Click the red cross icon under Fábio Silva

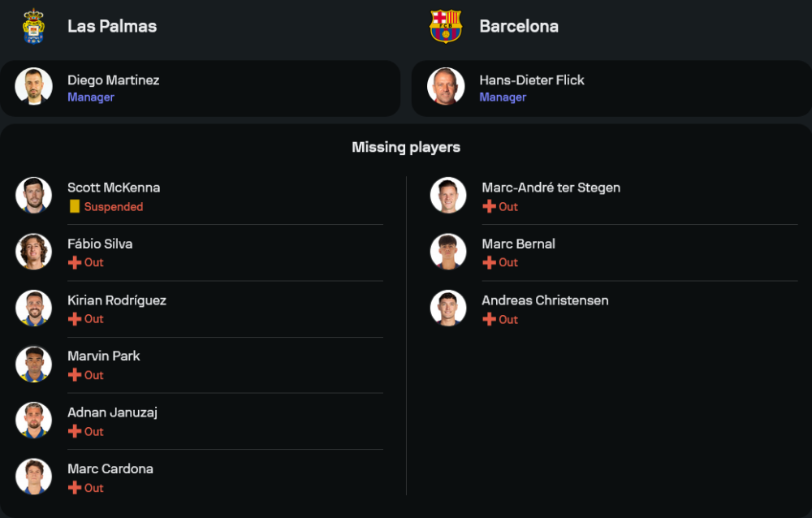click(x=75, y=263)
